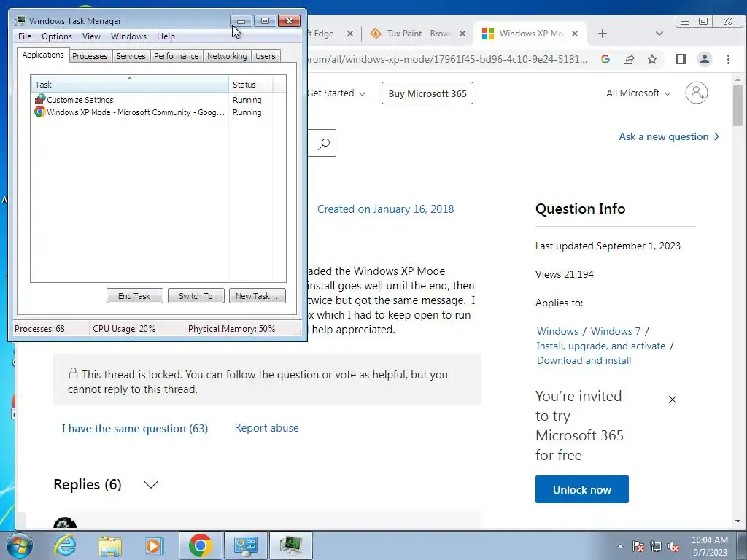Collapse the Replies (6) chevron
This screenshot has height=560, width=747.
coord(150,485)
